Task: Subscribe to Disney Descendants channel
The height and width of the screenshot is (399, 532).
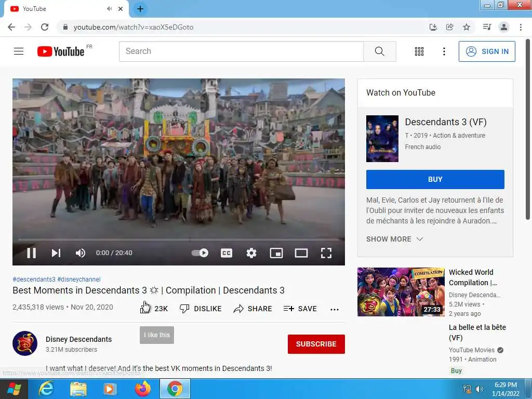Action: pyautogui.click(x=316, y=344)
